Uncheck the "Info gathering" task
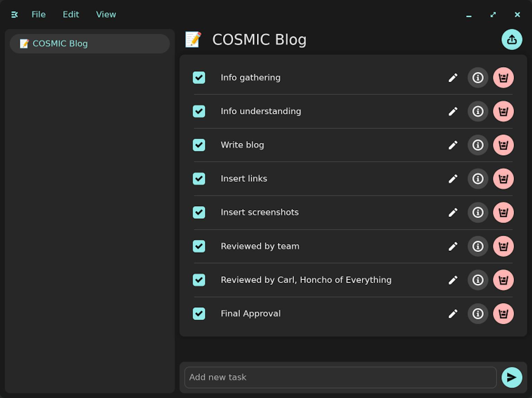Viewport: 532px width, 398px height. tap(199, 78)
